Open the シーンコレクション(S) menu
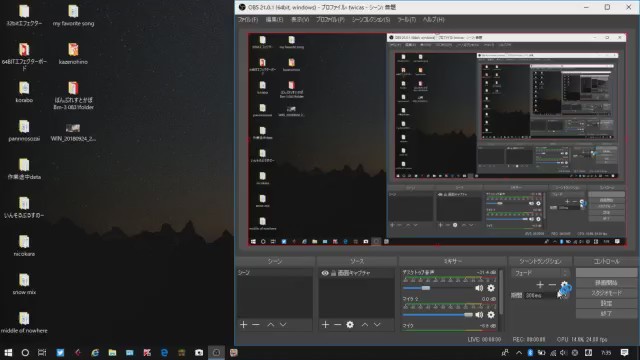The image size is (640, 360). [x=371, y=20]
